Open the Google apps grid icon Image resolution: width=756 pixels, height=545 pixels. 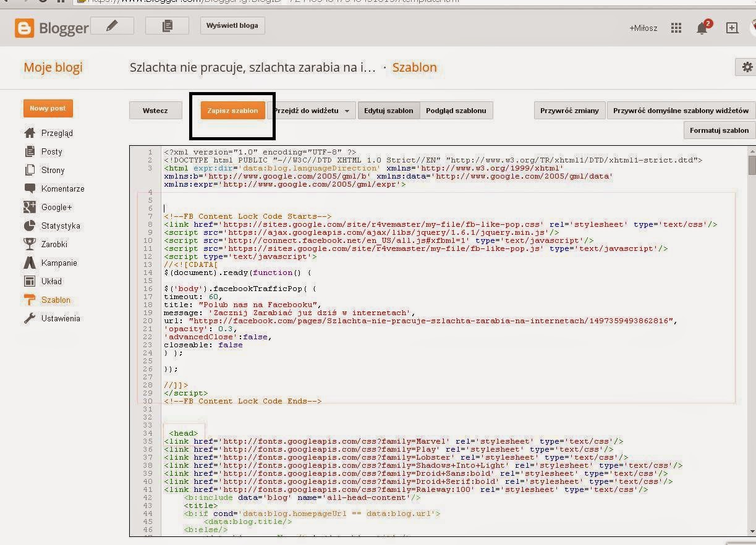coord(676,28)
